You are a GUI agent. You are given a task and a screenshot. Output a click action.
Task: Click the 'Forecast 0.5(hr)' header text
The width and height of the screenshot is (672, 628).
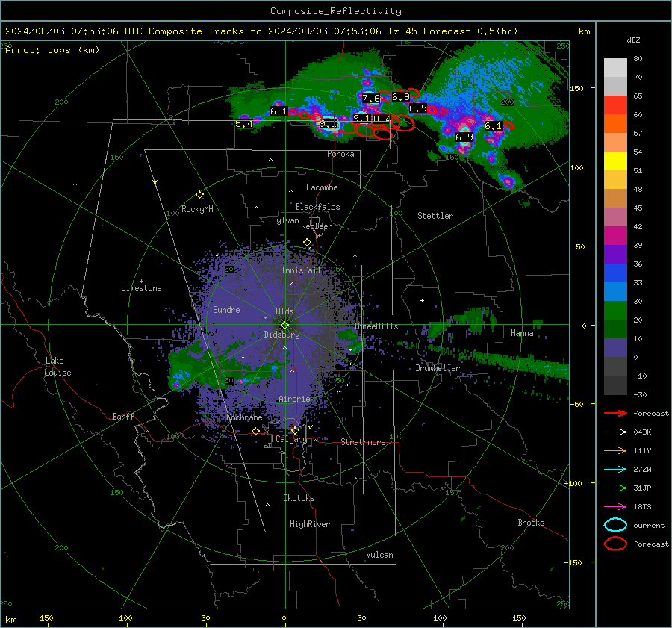pos(470,31)
